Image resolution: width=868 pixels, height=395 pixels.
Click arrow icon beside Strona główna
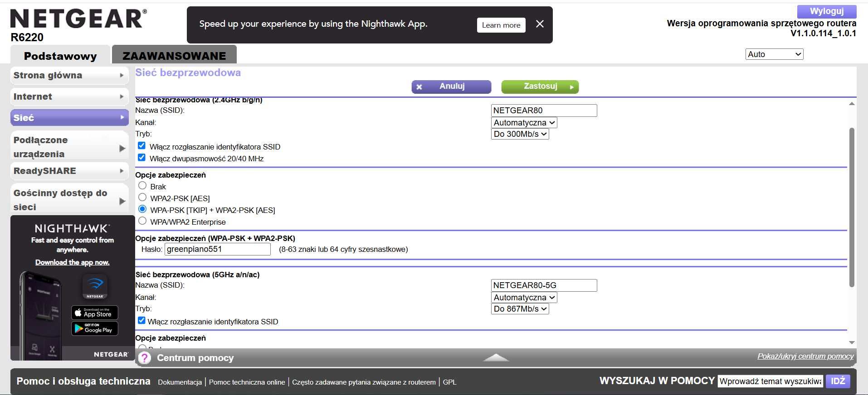[x=122, y=75]
